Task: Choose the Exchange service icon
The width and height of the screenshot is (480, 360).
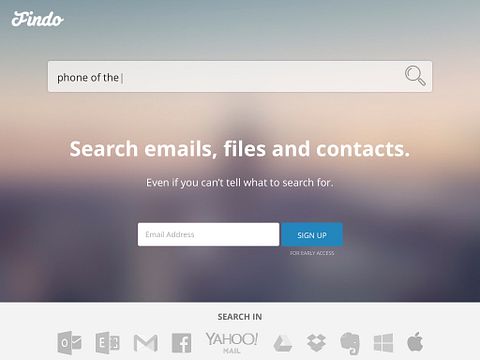Action: pos(107,343)
